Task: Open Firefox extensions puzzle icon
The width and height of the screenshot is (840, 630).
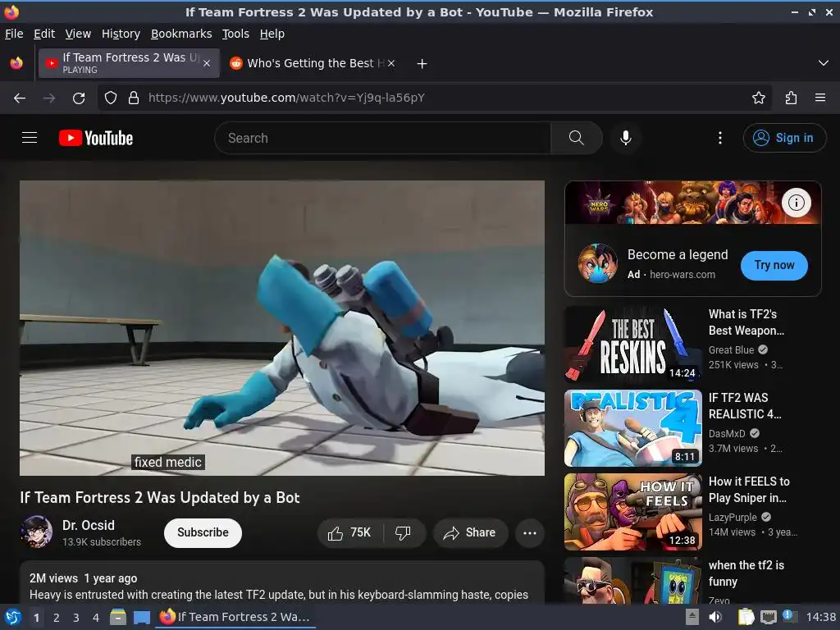Action: click(x=791, y=98)
